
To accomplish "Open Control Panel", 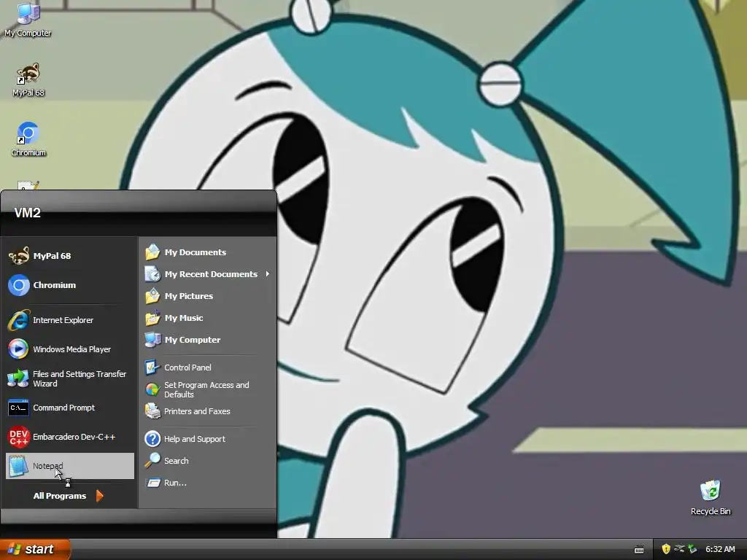I will coord(208,367).
